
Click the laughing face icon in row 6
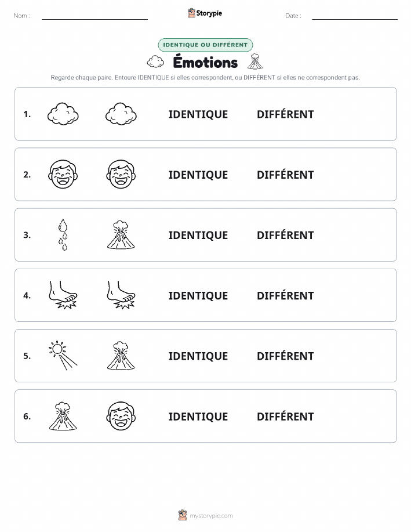(x=121, y=416)
